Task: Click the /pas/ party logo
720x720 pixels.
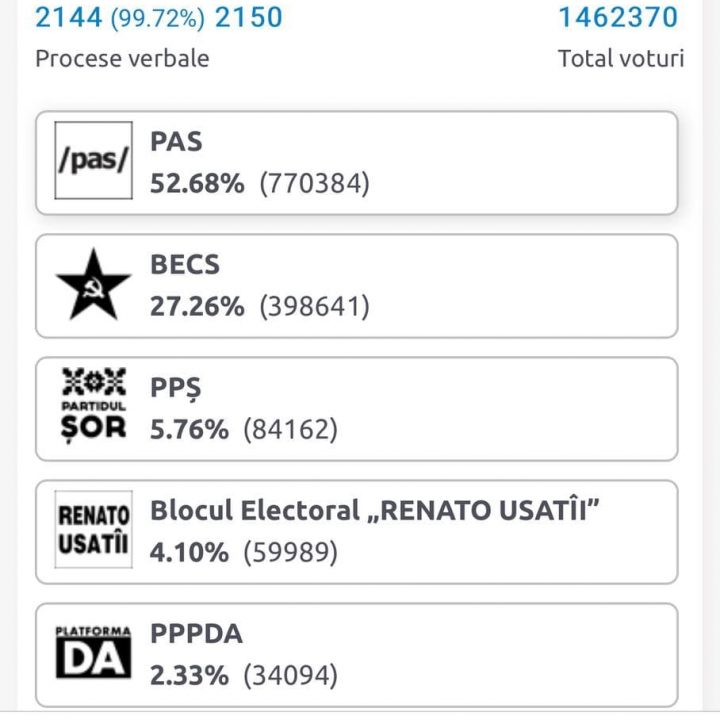Action: pyautogui.click(x=93, y=162)
